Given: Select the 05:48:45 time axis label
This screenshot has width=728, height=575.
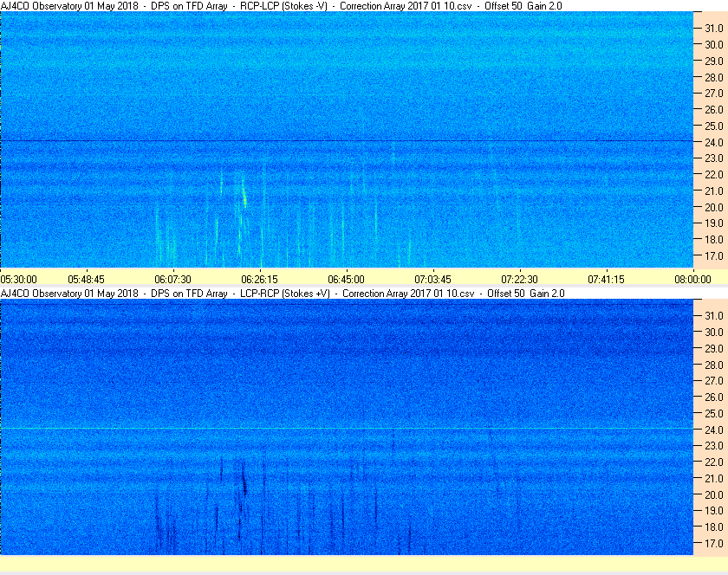Looking at the screenshot, I should tap(87, 280).
